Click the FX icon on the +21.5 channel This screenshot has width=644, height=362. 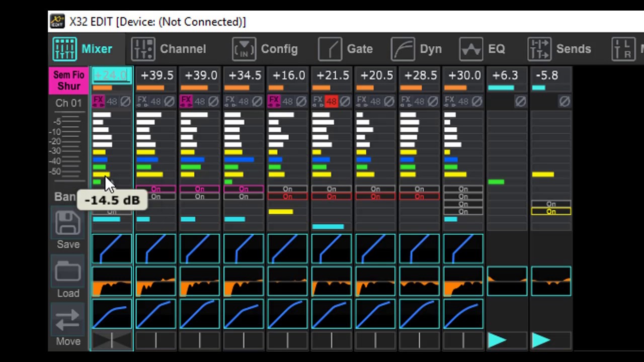click(x=317, y=102)
